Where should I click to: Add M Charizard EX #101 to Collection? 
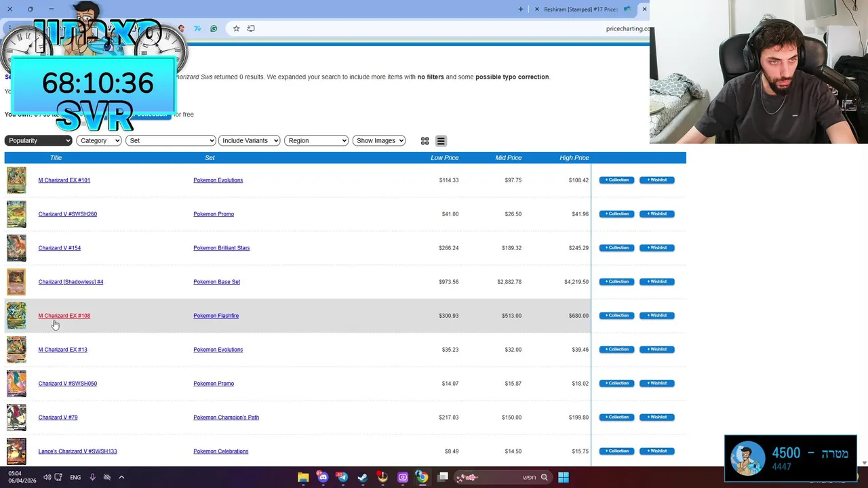[x=616, y=180]
